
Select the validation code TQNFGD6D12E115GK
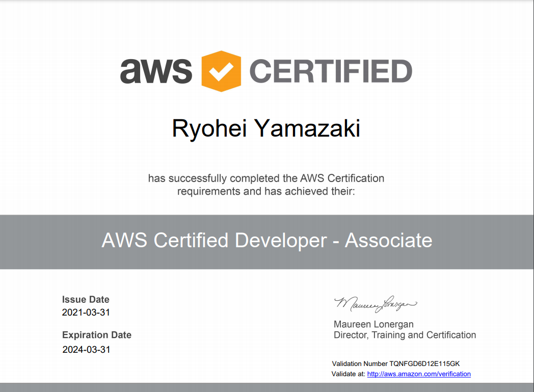(x=424, y=363)
